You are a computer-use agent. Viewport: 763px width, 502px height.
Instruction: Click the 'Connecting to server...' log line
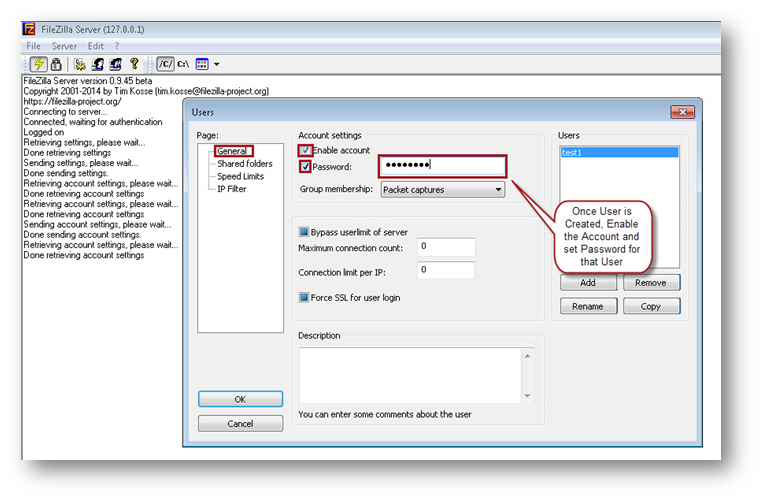pyautogui.click(x=66, y=112)
